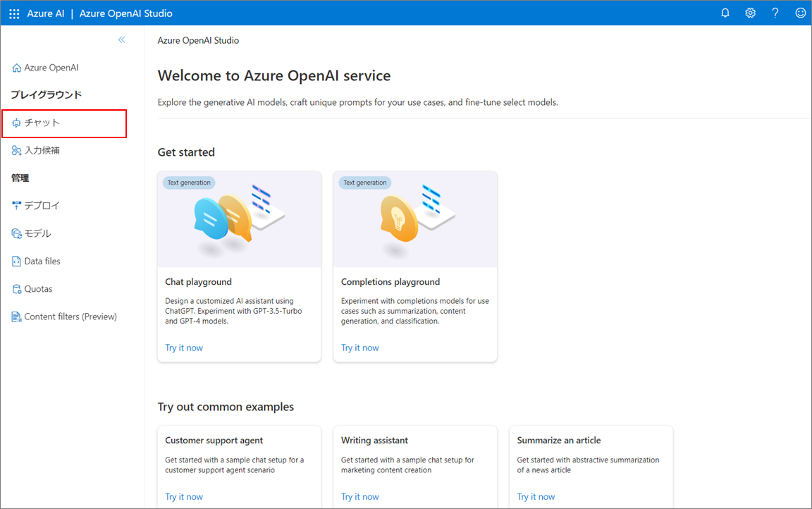Click the Chat playground card title
The width and height of the screenshot is (812, 509).
pos(198,282)
